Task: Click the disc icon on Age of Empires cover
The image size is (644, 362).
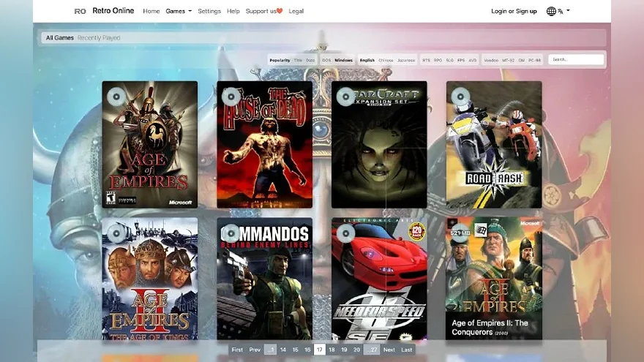Action: pyautogui.click(x=116, y=97)
